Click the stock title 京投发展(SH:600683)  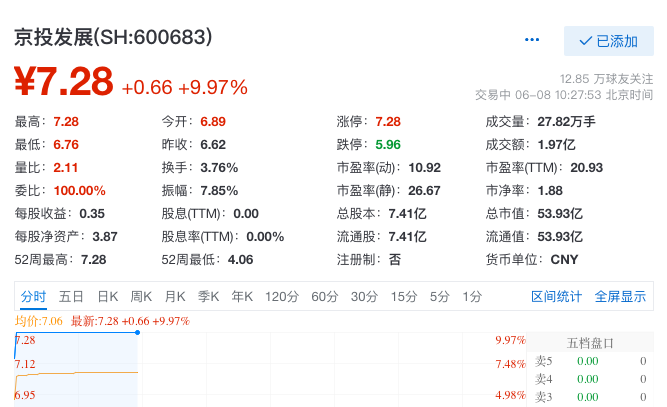coord(113,37)
